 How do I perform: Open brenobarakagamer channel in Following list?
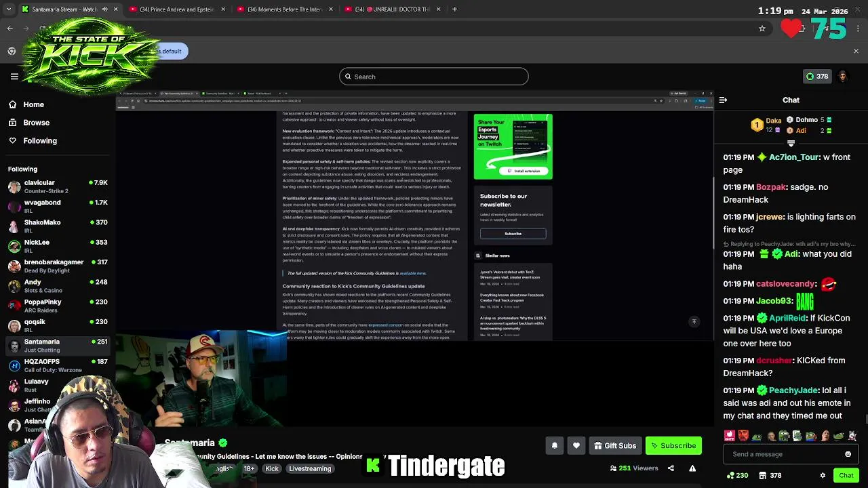58,266
